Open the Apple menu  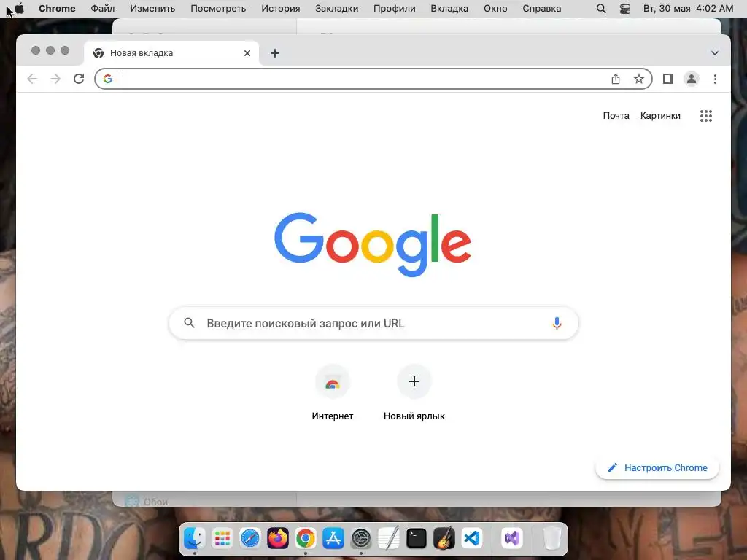point(20,9)
